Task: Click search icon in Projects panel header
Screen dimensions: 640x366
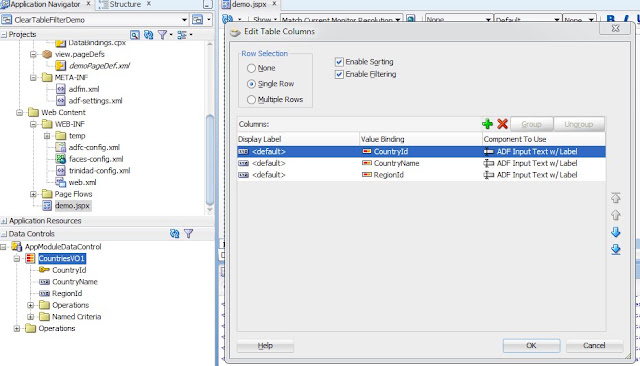Action: [135, 35]
